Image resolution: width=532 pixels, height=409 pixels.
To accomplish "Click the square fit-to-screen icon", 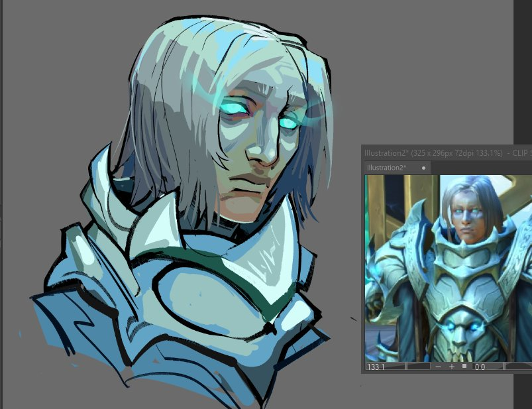I will coord(464,366).
